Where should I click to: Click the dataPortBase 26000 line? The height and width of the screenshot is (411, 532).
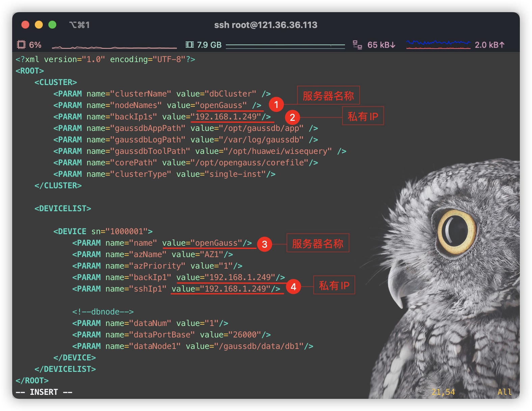pyautogui.click(x=171, y=335)
